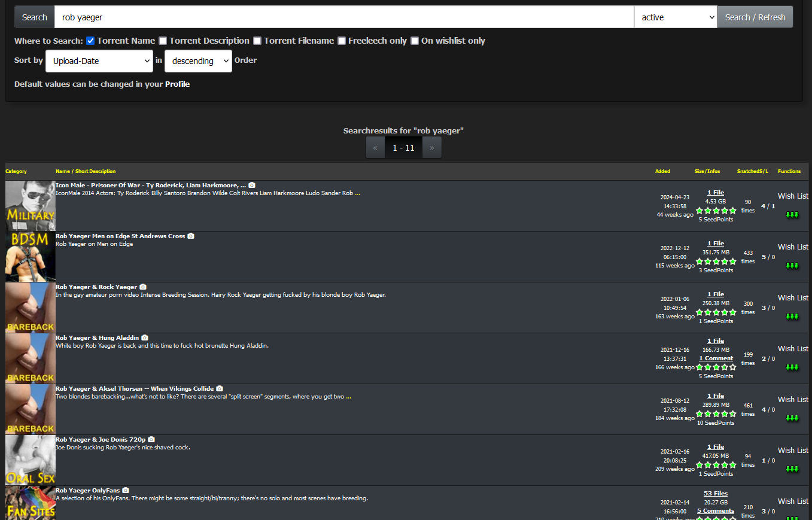Open the descending order dropdown

pyautogui.click(x=198, y=61)
